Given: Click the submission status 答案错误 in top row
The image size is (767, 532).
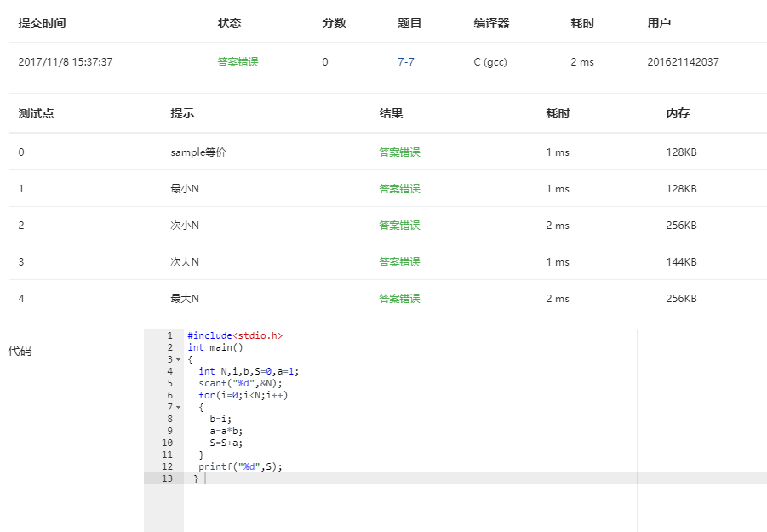Looking at the screenshot, I should coord(238,61).
